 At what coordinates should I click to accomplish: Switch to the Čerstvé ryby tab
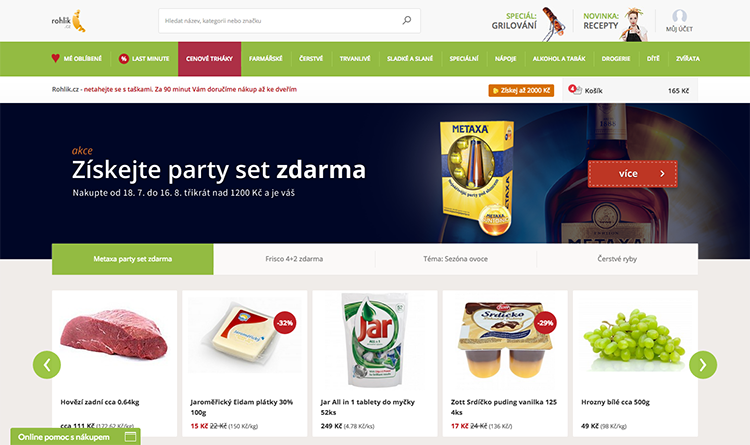tap(617, 259)
